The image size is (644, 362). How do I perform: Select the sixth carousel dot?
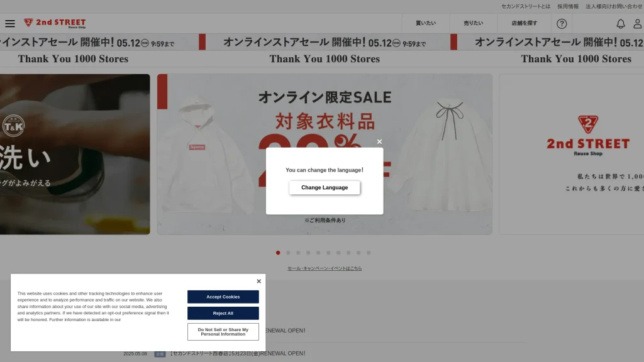328,253
